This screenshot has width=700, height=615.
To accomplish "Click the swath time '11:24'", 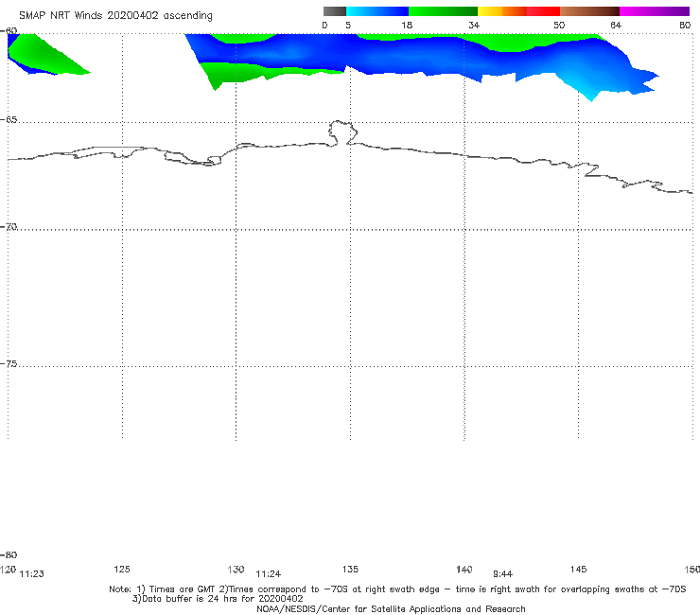I will (268, 574).
